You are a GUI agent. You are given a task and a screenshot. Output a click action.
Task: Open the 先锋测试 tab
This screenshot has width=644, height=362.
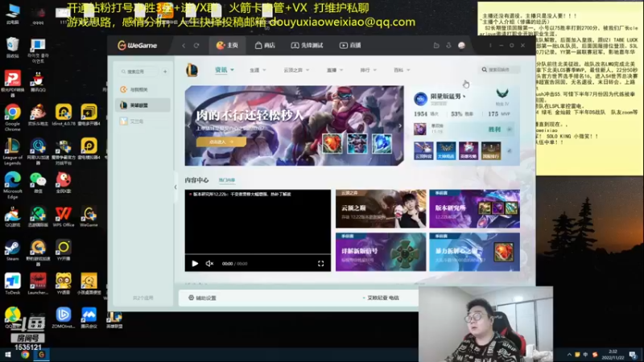[x=307, y=45]
